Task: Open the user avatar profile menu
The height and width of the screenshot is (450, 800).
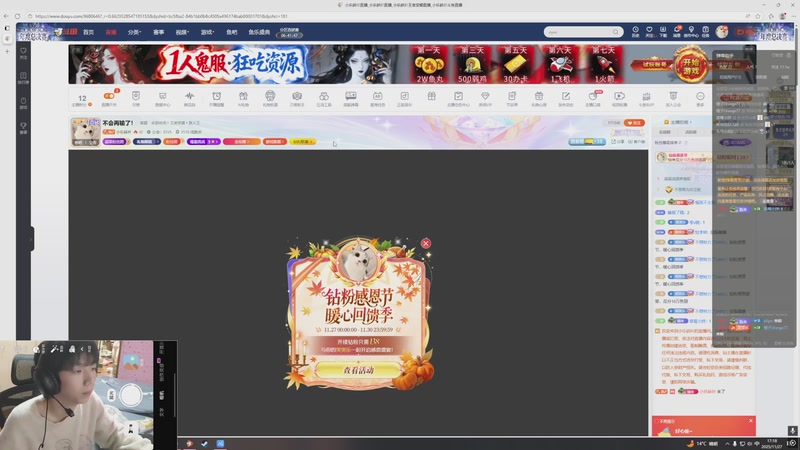Action: tap(722, 32)
